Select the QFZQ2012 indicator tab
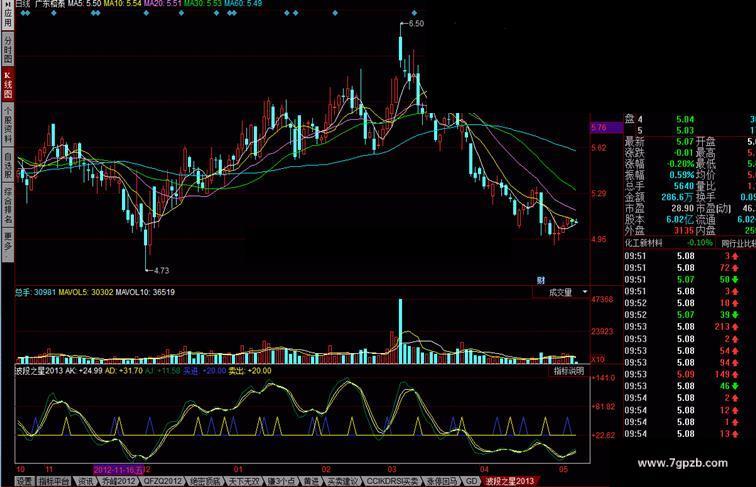Image resolution: width=756 pixels, height=487 pixels. [x=162, y=481]
